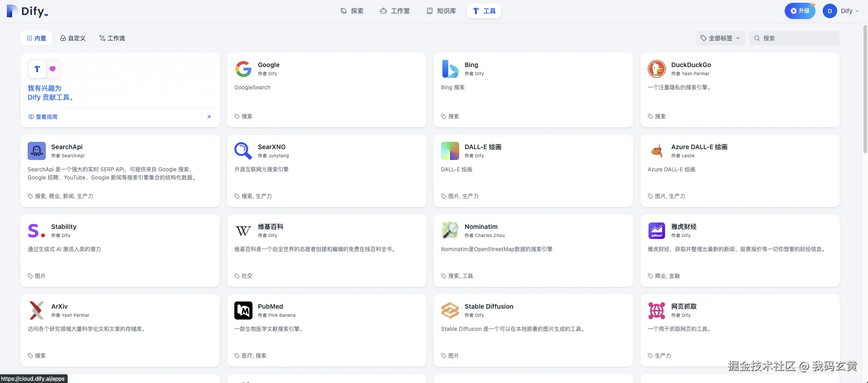
Task: Click the hammer icon in contribute card
Action: 37,69
